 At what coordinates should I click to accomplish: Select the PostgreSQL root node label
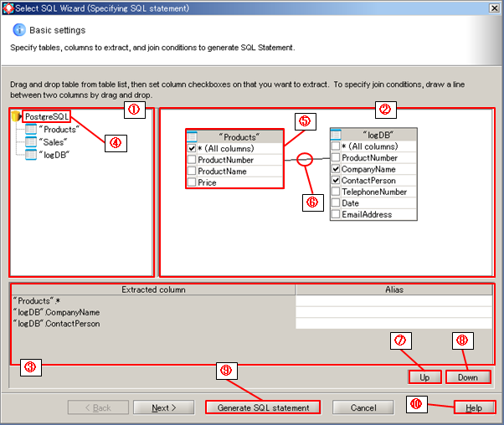(x=47, y=117)
